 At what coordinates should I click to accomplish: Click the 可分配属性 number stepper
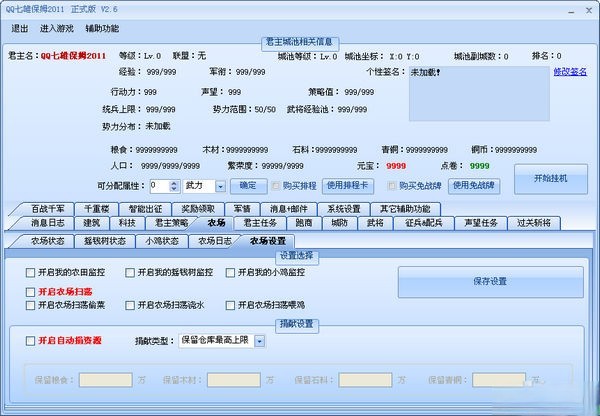point(174,186)
